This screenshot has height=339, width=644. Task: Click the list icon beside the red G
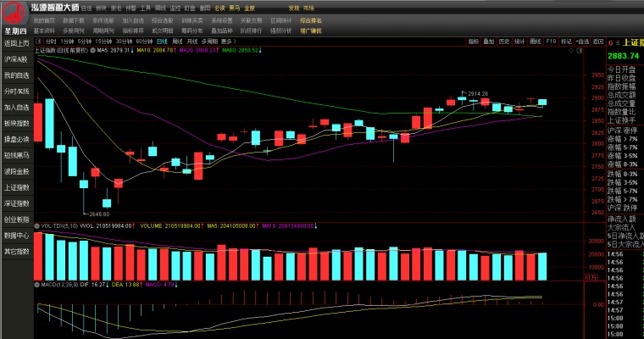click(x=617, y=42)
